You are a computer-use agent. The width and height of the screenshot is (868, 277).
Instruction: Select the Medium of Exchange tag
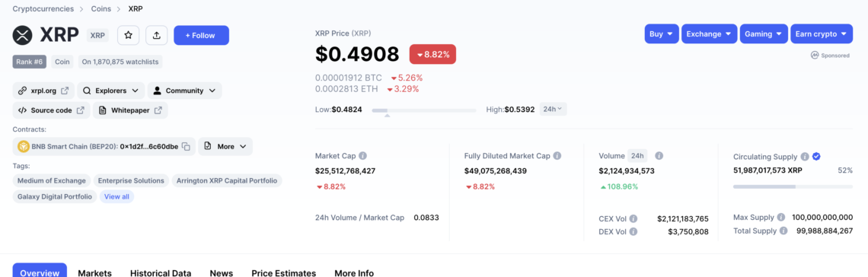52,181
